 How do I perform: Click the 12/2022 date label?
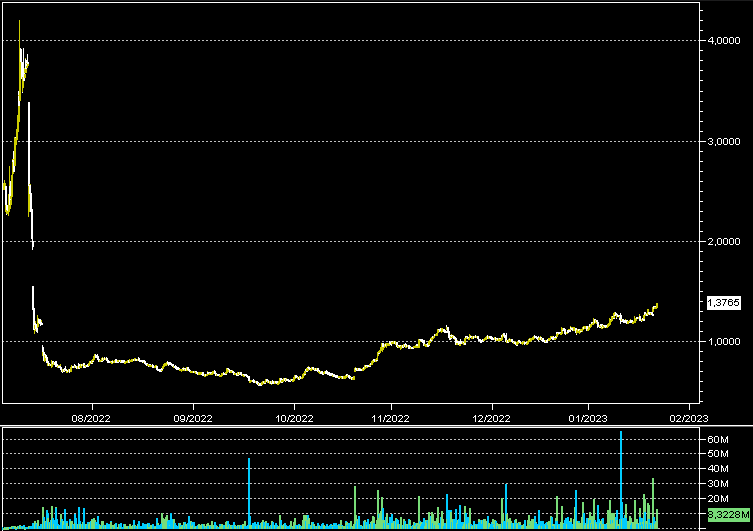pyautogui.click(x=491, y=419)
